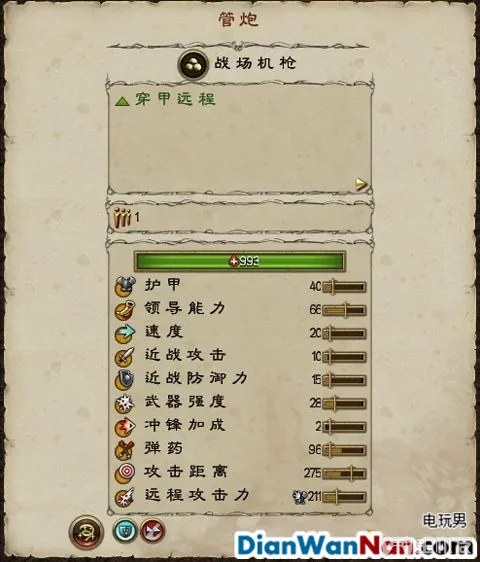Image resolution: width=480 pixels, height=562 pixels.
Task: Click the 速度 speed arrow icon
Action: [125, 333]
